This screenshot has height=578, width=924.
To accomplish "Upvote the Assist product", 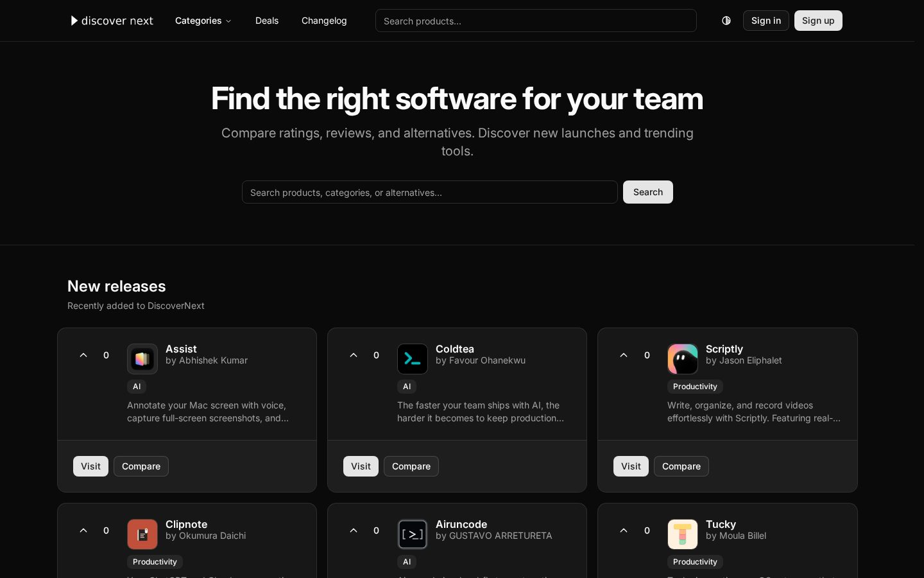I will (83, 355).
